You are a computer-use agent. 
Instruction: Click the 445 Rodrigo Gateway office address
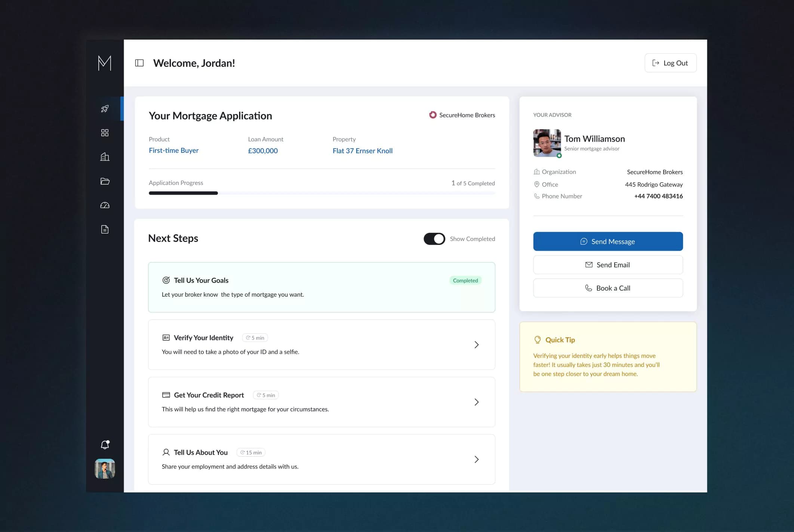point(654,185)
